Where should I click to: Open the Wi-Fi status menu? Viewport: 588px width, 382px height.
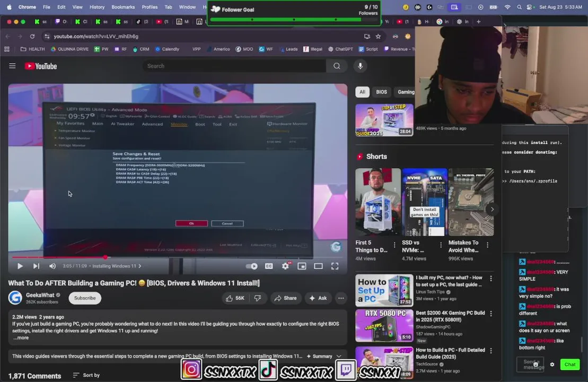pyautogui.click(x=507, y=7)
